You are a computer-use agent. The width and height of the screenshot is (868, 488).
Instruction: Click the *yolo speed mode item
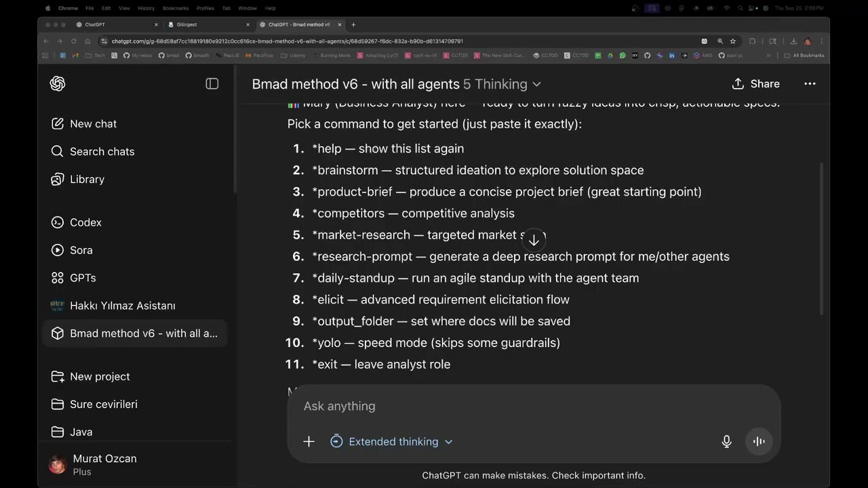(x=435, y=343)
